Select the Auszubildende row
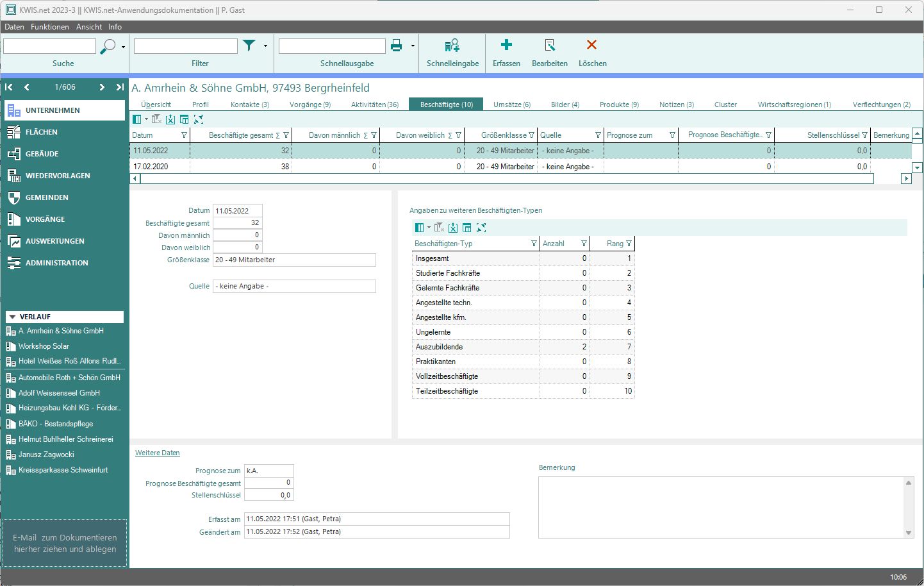924x586 pixels. coord(523,347)
